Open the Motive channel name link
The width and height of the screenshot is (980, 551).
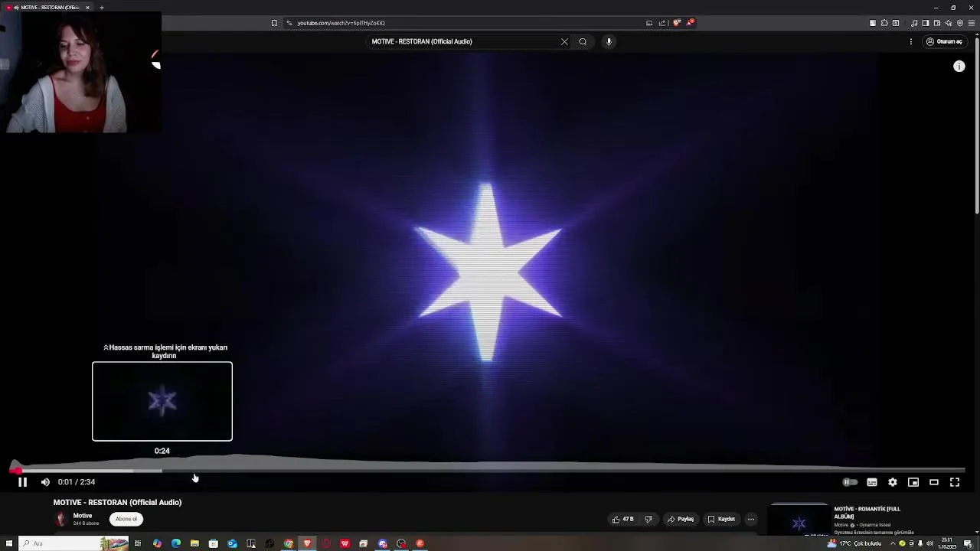click(x=83, y=516)
